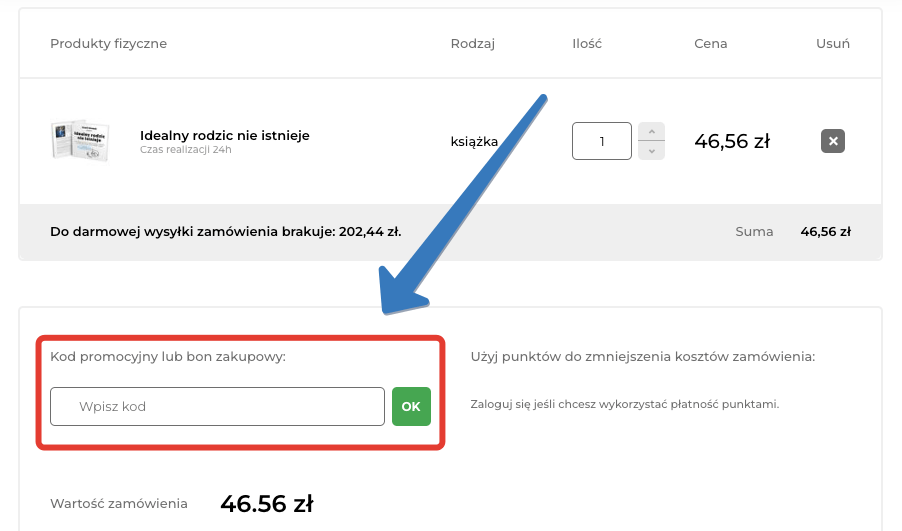Screen dimensions: 902x531
Task: Click the "książka" product type label
Action: [474, 141]
